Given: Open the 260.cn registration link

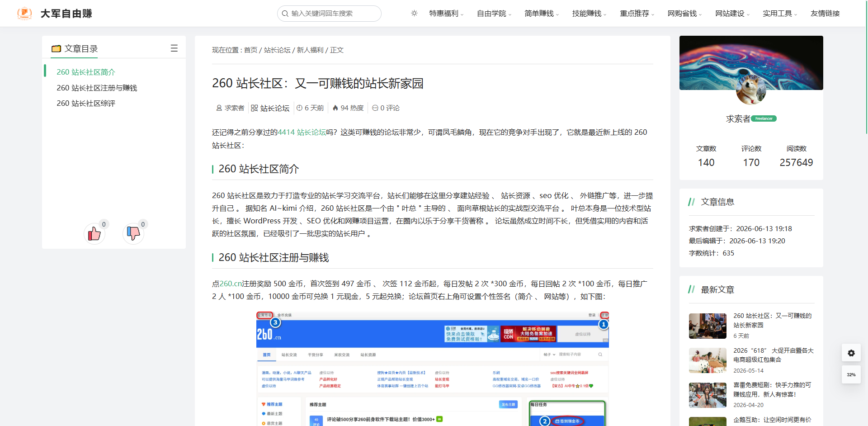Looking at the screenshot, I should [231, 284].
